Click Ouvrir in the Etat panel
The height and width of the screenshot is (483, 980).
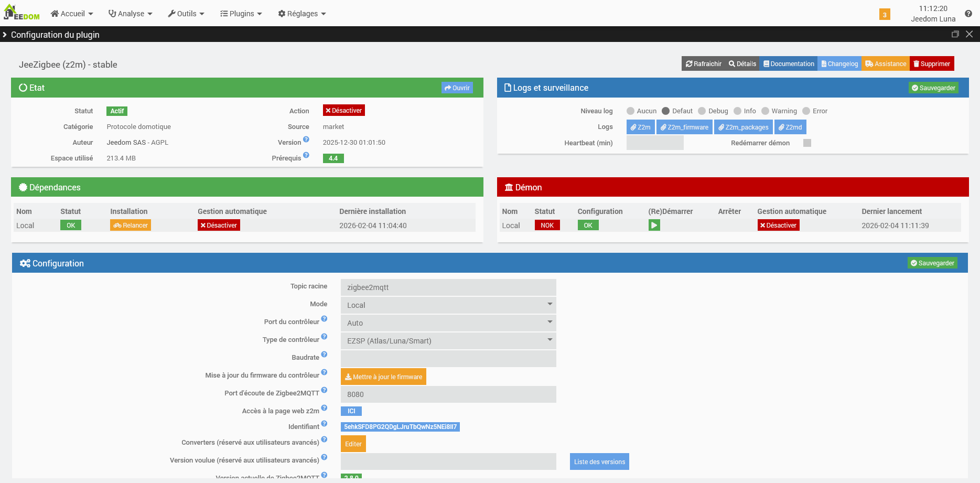click(457, 88)
